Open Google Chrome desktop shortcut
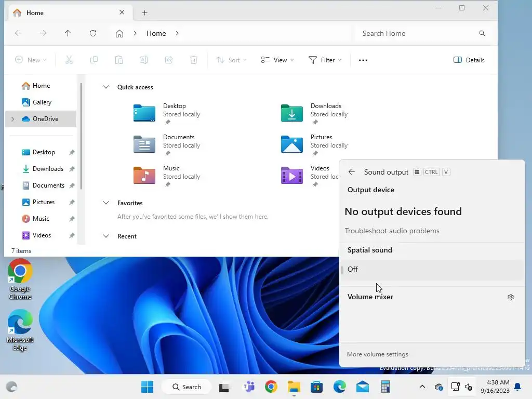The image size is (532, 399). (x=20, y=280)
